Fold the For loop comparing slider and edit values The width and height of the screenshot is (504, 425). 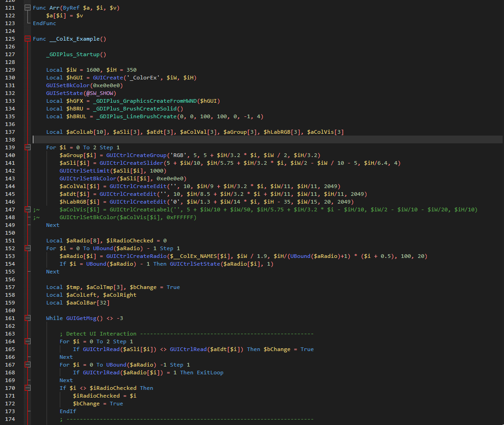(27, 341)
